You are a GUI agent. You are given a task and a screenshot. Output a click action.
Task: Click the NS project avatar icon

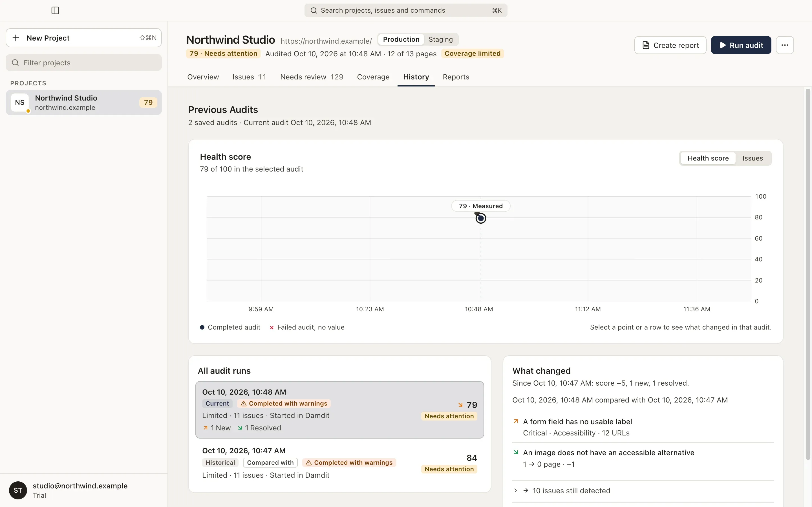point(20,103)
